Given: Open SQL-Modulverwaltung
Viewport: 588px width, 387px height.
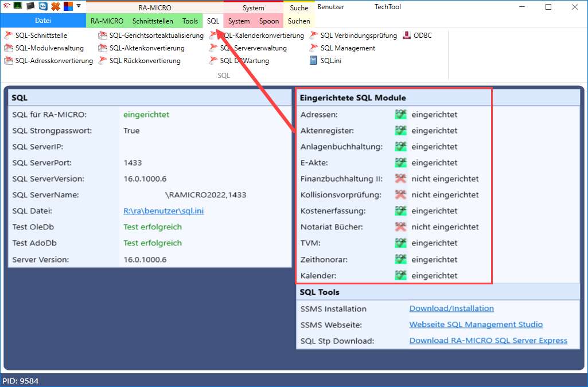Looking at the screenshot, I should click(44, 48).
